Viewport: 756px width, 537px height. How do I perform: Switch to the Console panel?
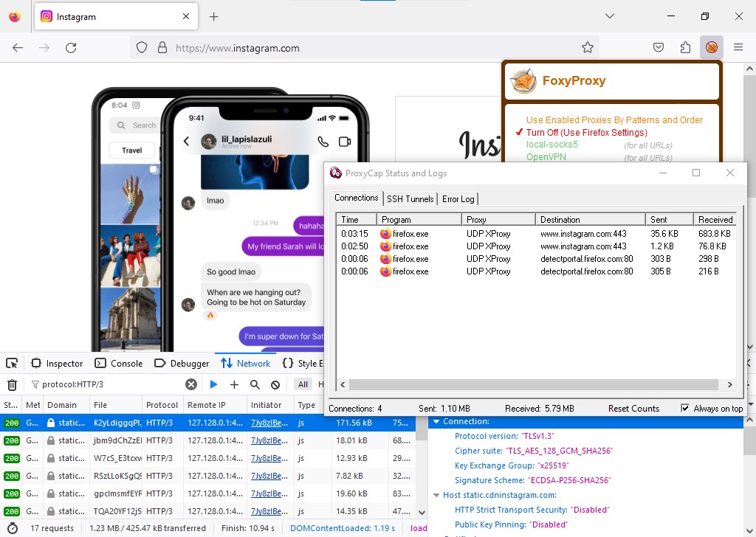pyautogui.click(x=119, y=363)
